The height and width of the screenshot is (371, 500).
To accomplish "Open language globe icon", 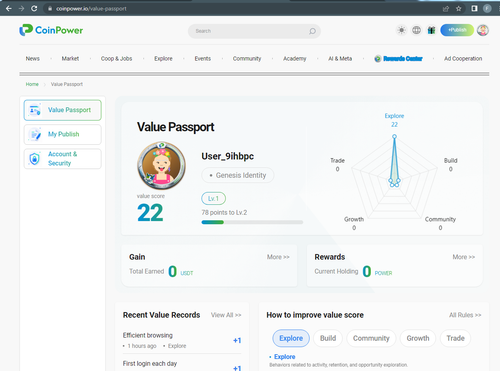I will click(416, 30).
